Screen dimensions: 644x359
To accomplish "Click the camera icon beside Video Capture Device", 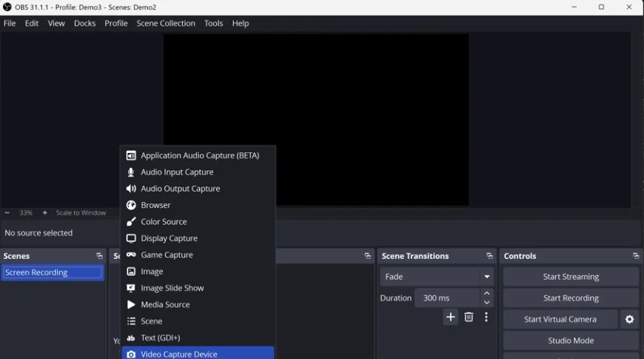I will [131, 354].
